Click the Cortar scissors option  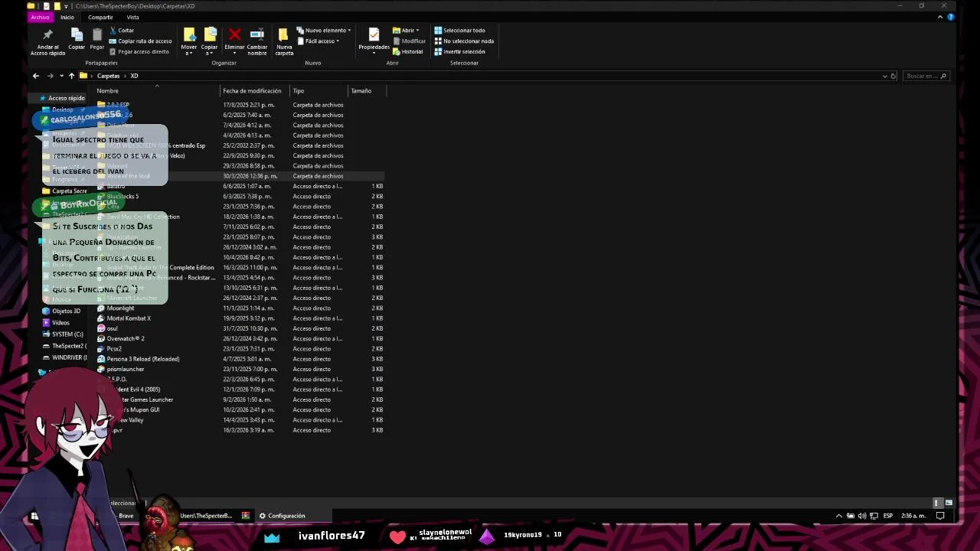121,31
